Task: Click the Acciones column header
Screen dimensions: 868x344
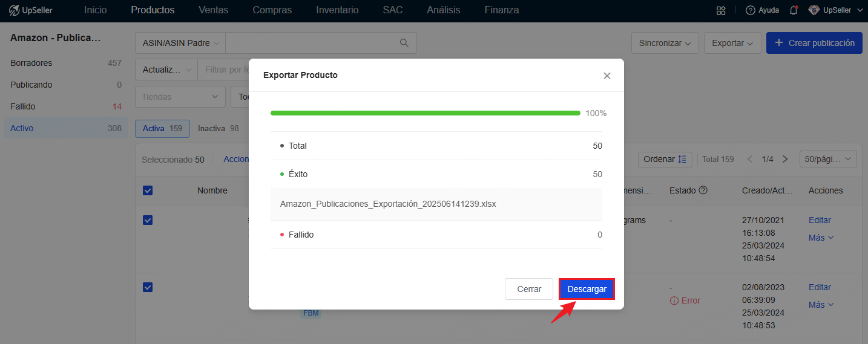Action: point(826,190)
